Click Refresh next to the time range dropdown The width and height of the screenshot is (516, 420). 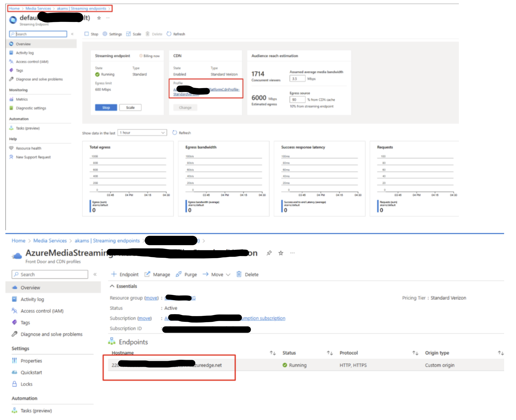pyautogui.click(x=182, y=133)
